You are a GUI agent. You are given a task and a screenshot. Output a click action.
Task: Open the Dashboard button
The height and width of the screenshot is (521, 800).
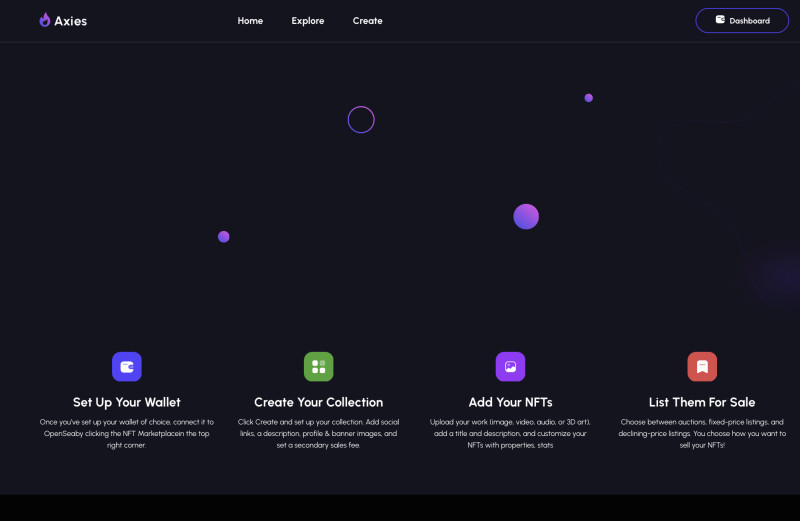coord(742,21)
